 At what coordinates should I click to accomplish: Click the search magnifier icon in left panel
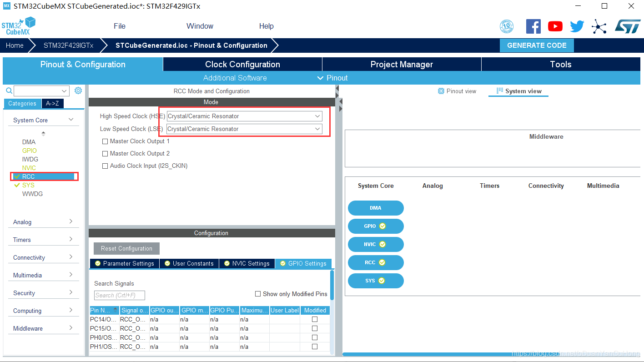[x=9, y=91]
